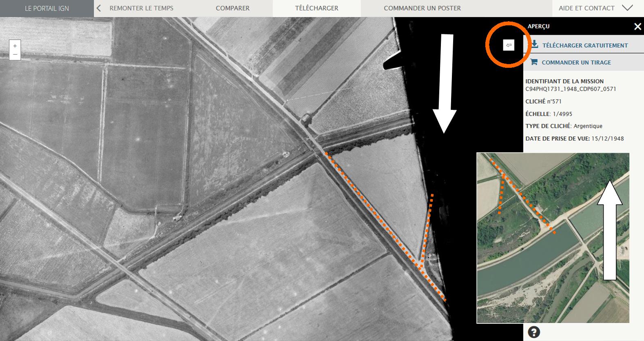Click the Type de cliché Argentique text
The width and height of the screenshot is (644, 341).
click(x=564, y=126)
